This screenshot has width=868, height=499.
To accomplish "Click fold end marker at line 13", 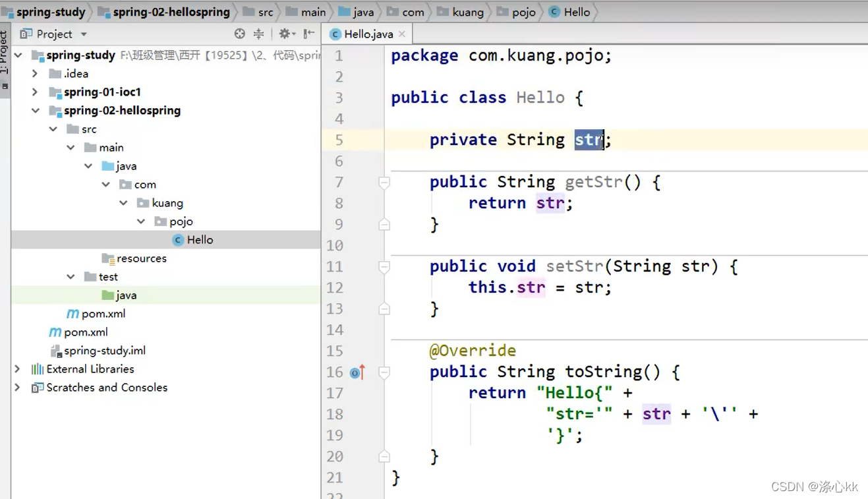I will [x=384, y=309].
